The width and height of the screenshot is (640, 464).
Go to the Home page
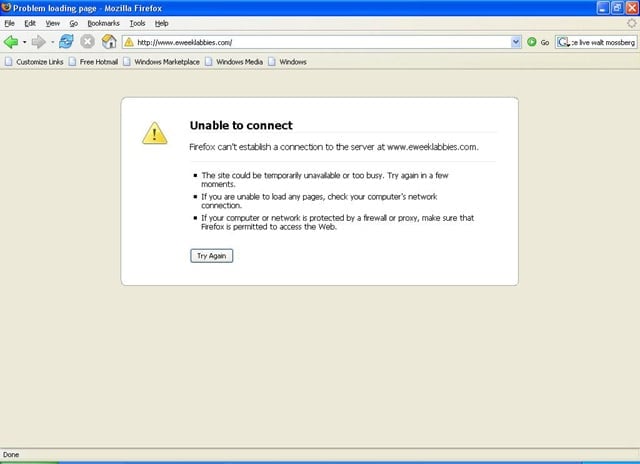pyautogui.click(x=109, y=42)
